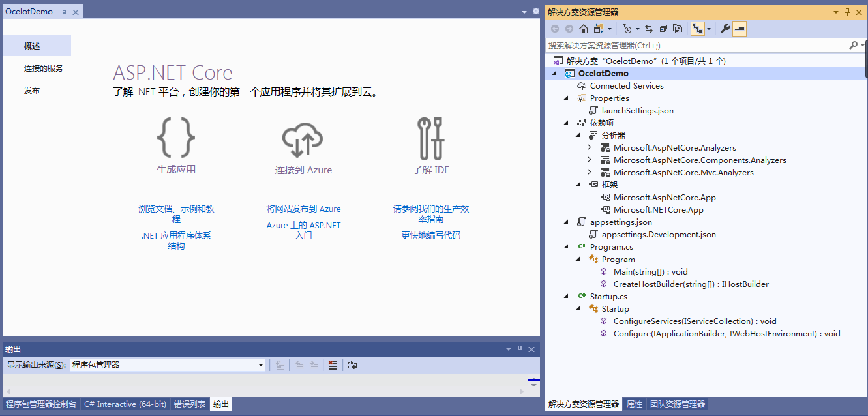Select Main(string[]) : void method

pyautogui.click(x=651, y=272)
